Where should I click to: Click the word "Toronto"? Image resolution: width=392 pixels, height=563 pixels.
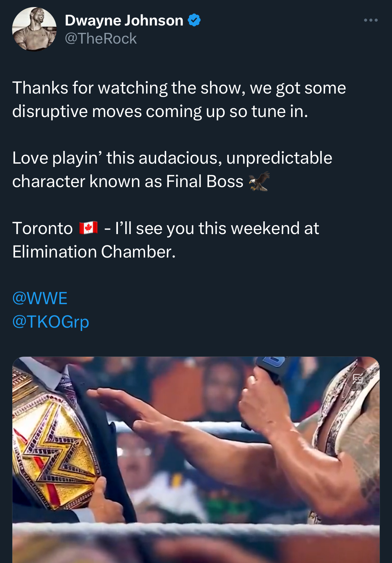click(43, 228)
